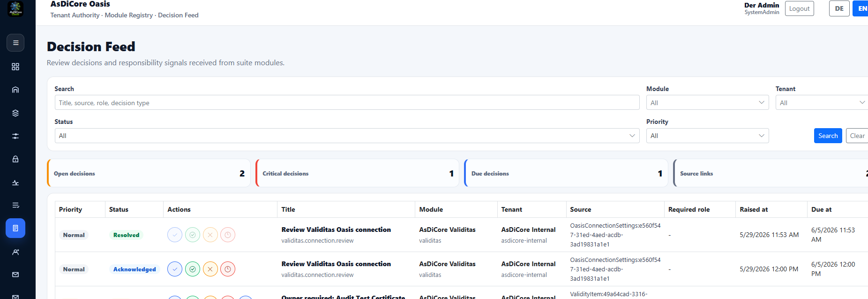Open the Status filter dropdown
868x299 pixels.
click(347, 136)
